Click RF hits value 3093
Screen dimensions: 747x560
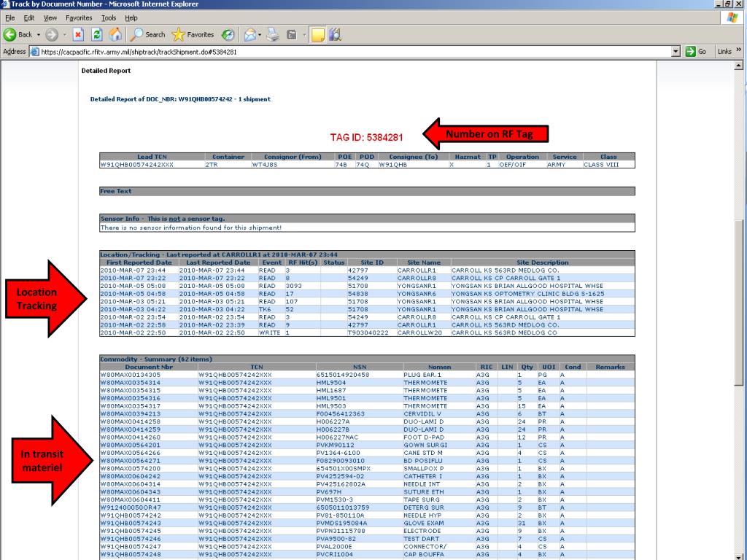click(293, 286)
